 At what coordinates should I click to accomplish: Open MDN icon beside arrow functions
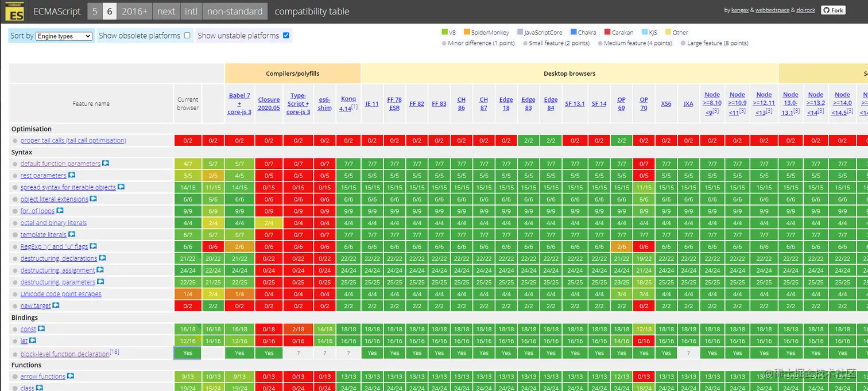point(70,376)
